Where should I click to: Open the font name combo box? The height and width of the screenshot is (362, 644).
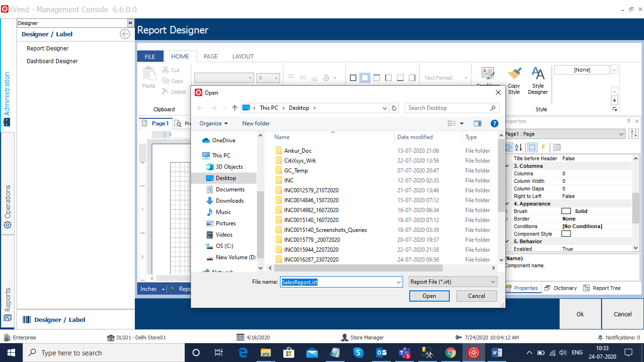[x=224, y=78]
